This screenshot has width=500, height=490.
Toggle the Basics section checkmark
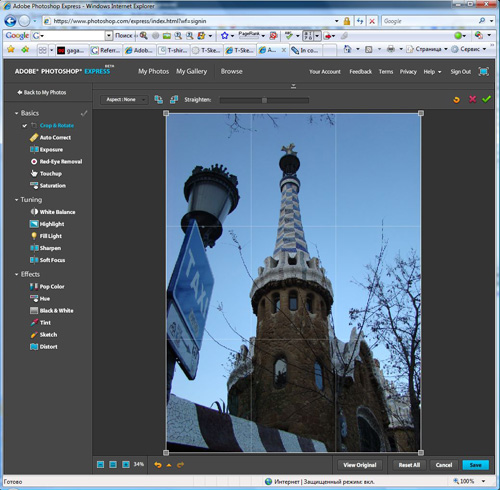(x=84, y=113)
